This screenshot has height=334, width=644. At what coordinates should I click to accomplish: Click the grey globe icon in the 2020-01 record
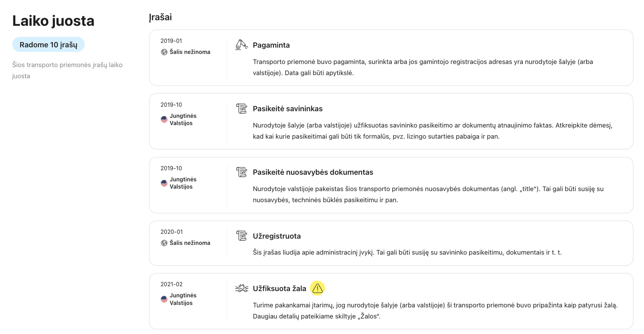coord(164,243)
